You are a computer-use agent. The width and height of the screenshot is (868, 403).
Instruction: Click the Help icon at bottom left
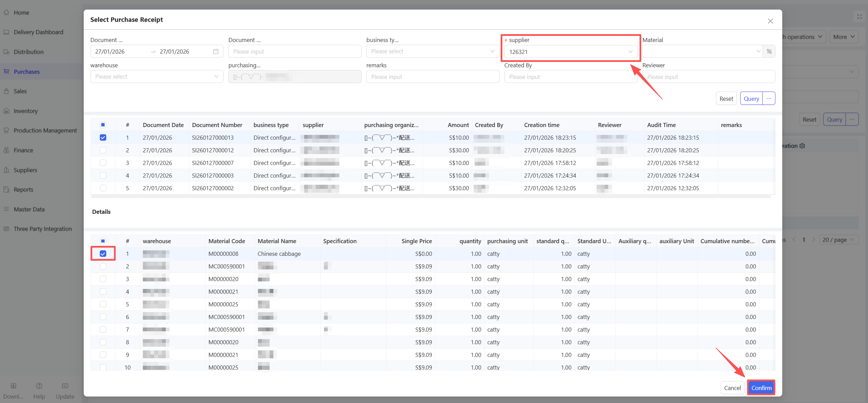coord(39,386)
